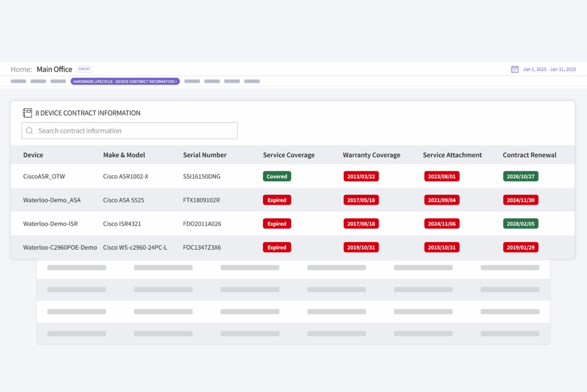
Task: Click the EXPORT badge next to Main Office
Action: (84, 69)
